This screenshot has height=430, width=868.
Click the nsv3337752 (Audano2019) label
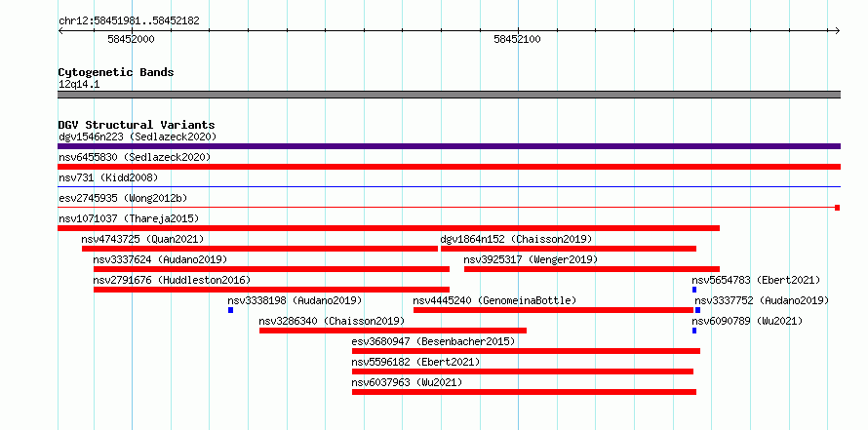point(762,300)
